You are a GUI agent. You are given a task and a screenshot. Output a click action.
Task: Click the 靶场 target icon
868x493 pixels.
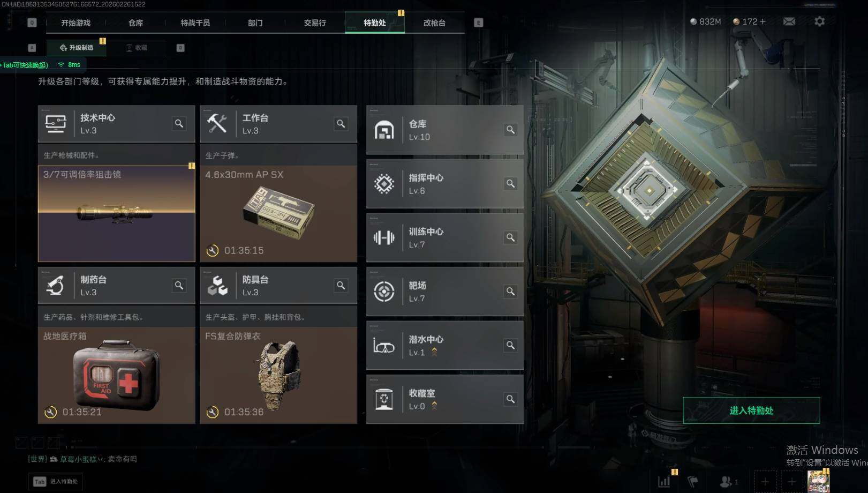click(x=384, y=292)
